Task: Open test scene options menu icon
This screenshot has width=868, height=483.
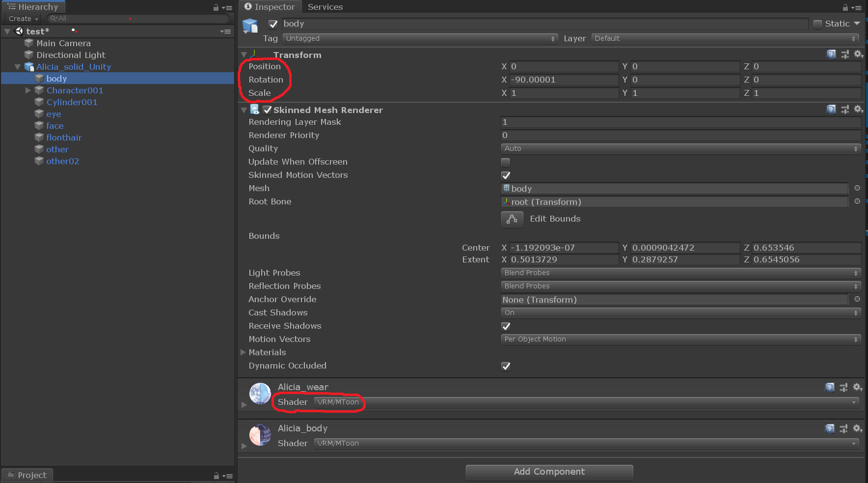Action: 225,31
